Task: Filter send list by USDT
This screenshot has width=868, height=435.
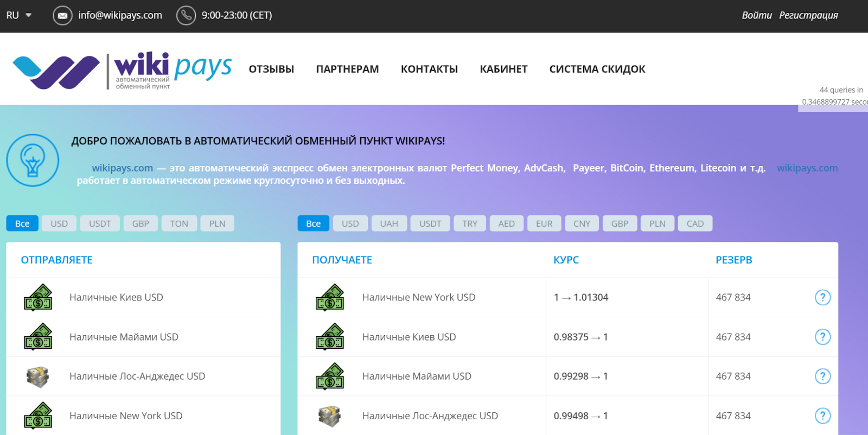Action: pyautogui.click(x=100, y=223)
